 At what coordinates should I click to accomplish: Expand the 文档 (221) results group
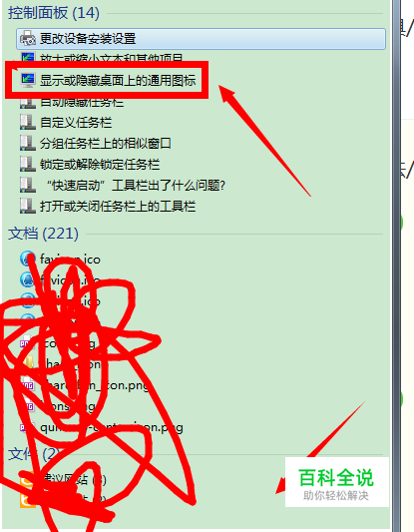coord(43,234)
